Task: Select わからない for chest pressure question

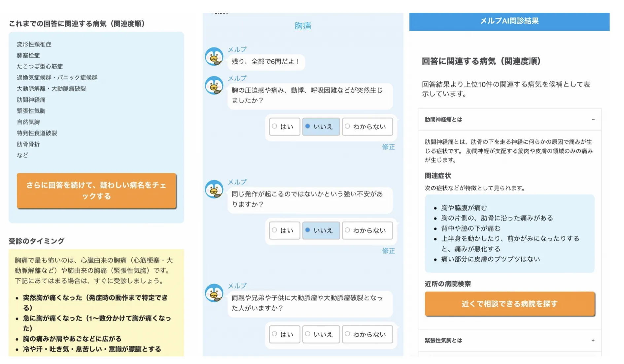Action: 367,126
